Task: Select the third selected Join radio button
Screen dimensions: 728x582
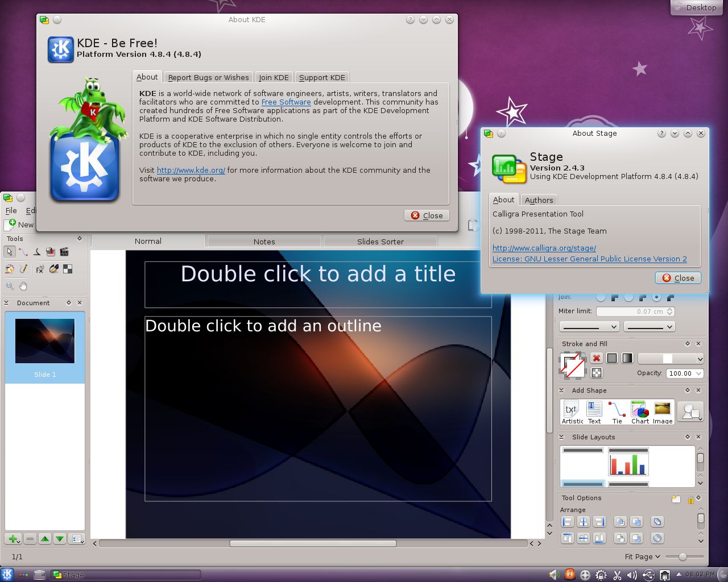Action: (656, 297)
